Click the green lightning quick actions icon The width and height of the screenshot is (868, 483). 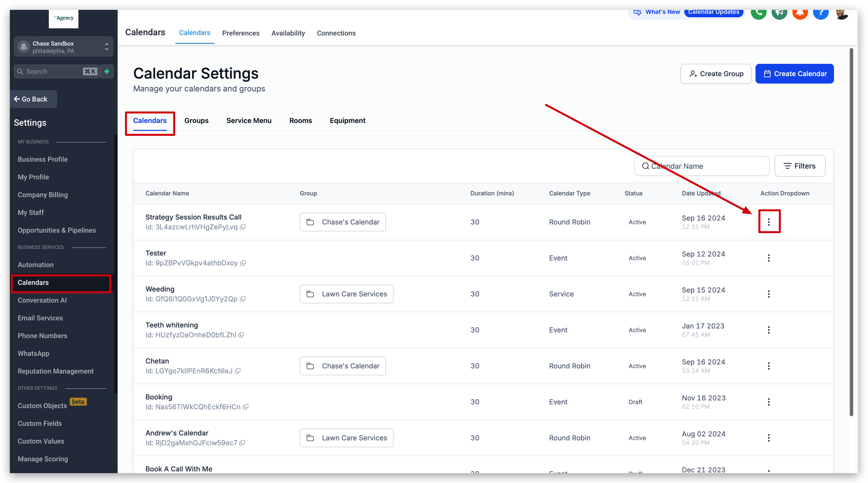coord(107,71)
